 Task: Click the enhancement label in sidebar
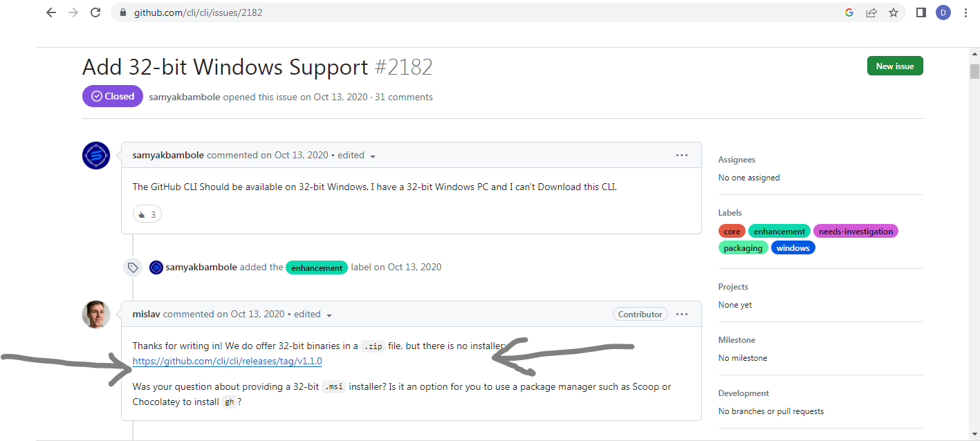point(779,232)
